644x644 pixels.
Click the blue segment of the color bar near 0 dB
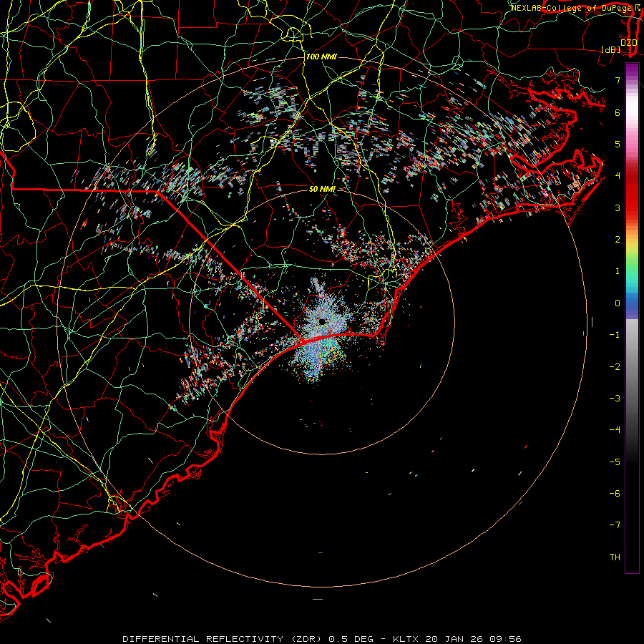tap(632, 306)
